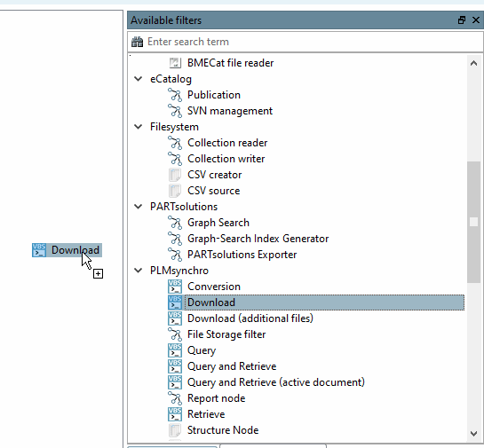
Task: Collapse the Filesystem group
Action: coord(139,127)
